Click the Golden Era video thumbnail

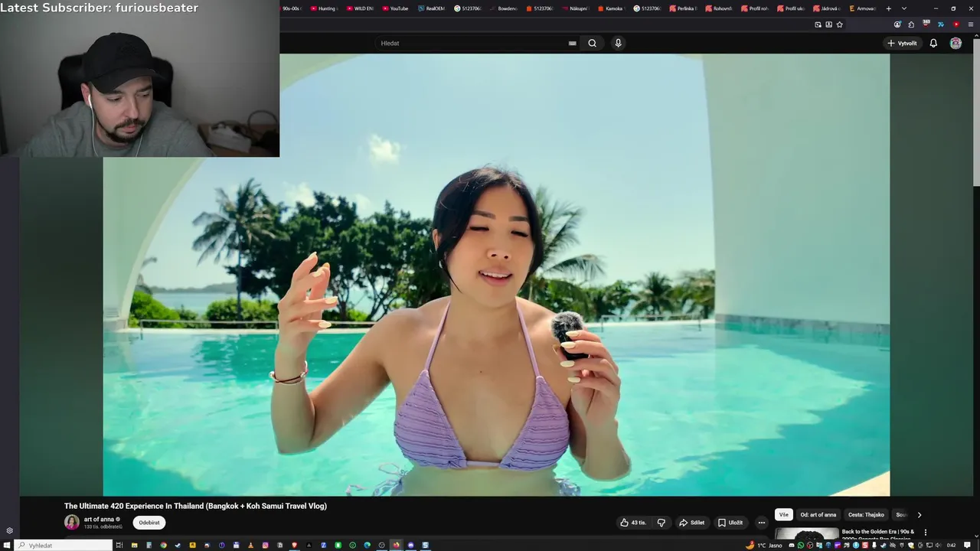(x=807, y=534)
